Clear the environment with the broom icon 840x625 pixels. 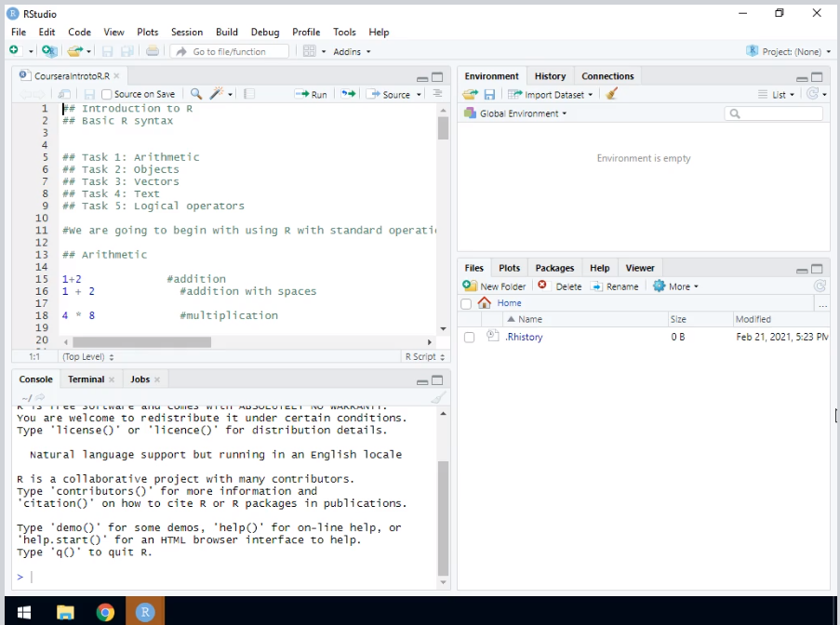[611, 94]
